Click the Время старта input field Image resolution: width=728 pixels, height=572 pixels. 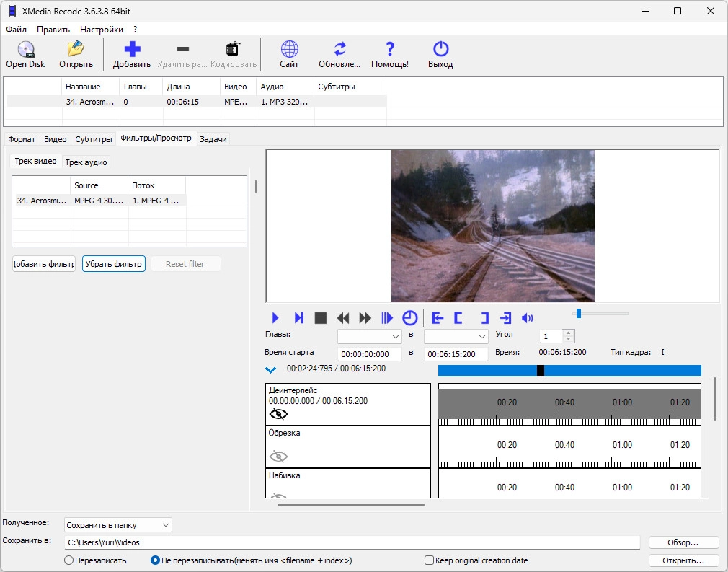click(x=370, y=354)
